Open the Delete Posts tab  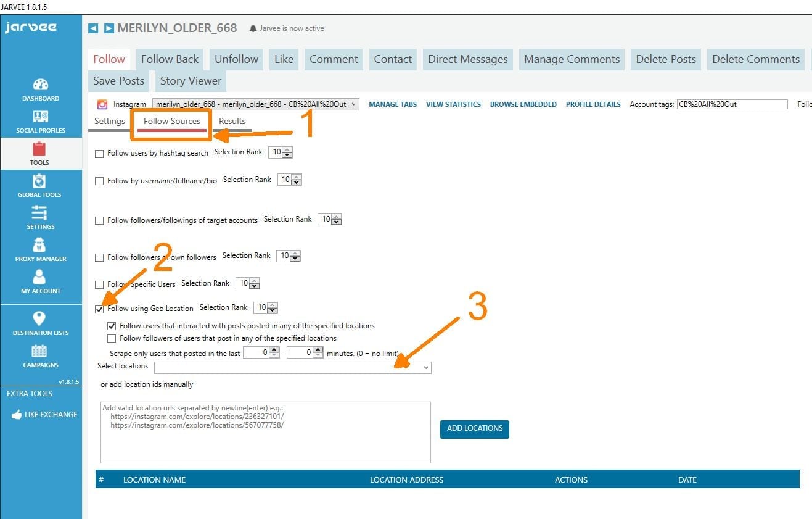coord(666,59)
